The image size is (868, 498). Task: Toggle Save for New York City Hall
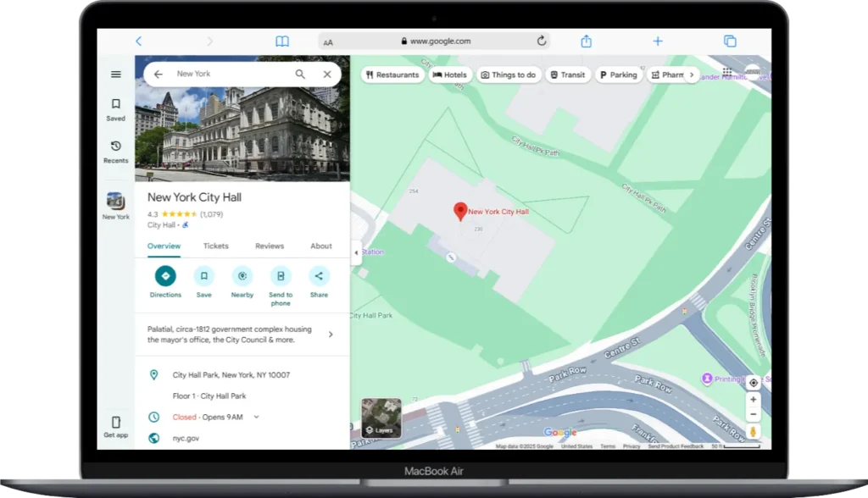coord(203,275)
